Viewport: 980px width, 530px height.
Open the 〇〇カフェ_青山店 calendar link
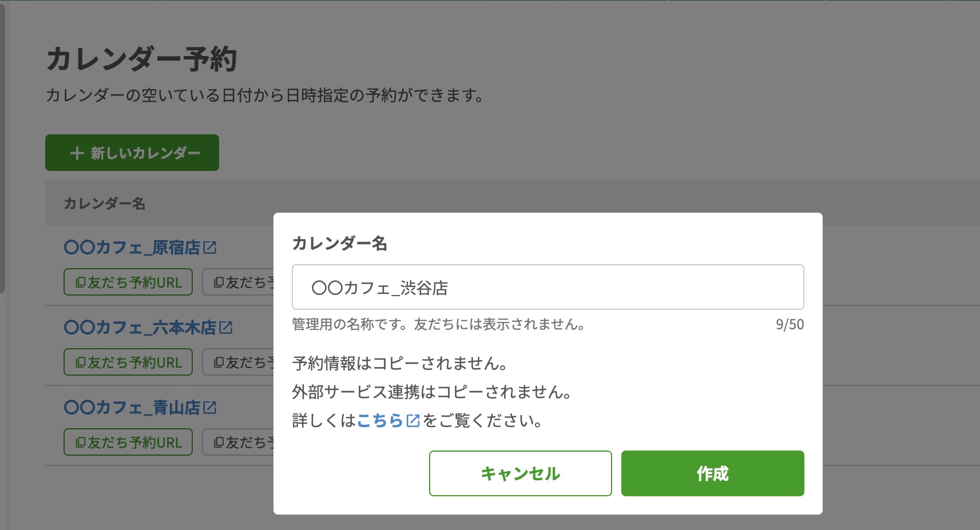pos(132,408)
